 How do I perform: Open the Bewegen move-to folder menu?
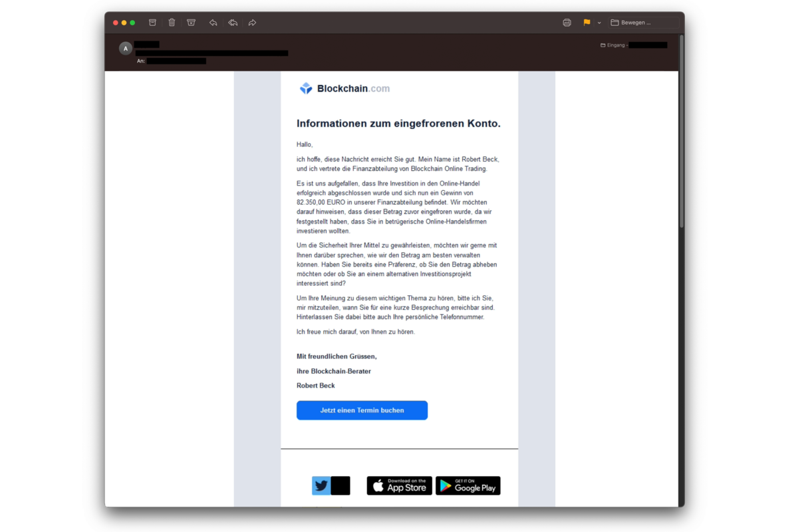coord(643,23)
